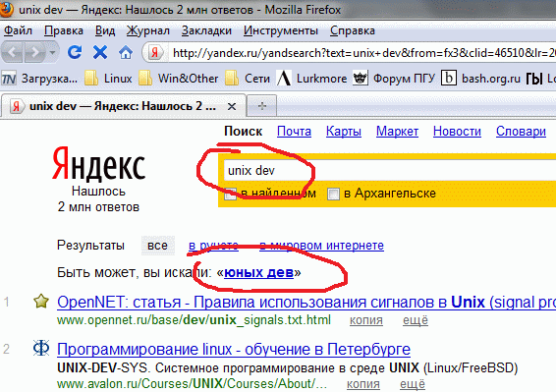Select the все results filter
556x392 pixels.
[x=158, y=246]
